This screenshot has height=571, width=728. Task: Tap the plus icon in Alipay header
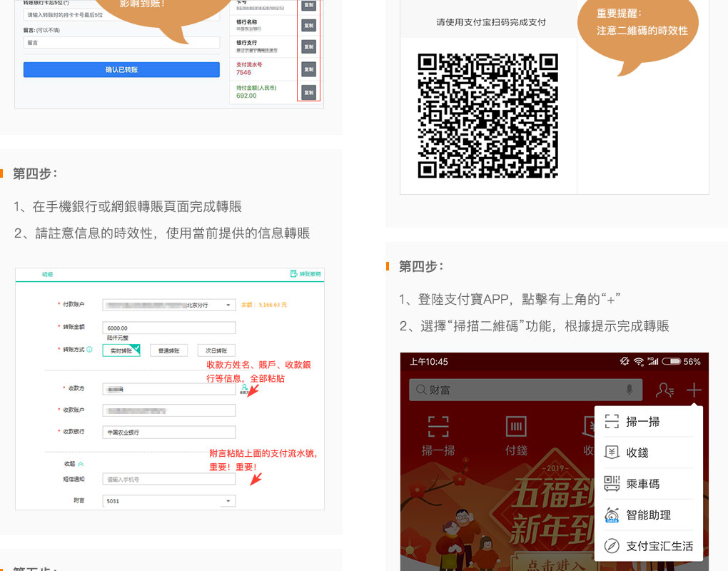tap(694, 390)
